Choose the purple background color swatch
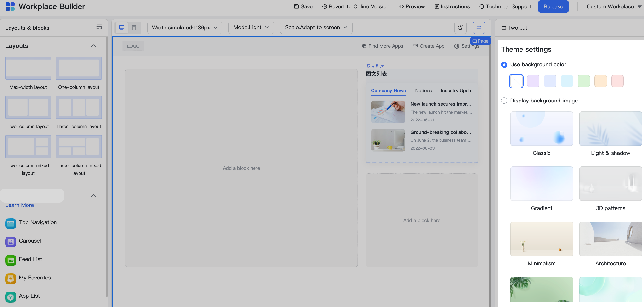 pyautogui.click(x=533, y=81)
